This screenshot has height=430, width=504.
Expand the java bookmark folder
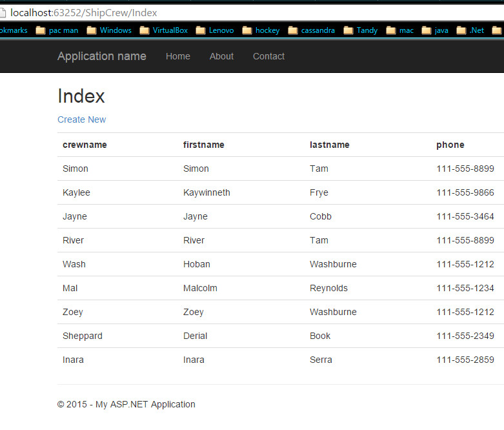(434, 30)
